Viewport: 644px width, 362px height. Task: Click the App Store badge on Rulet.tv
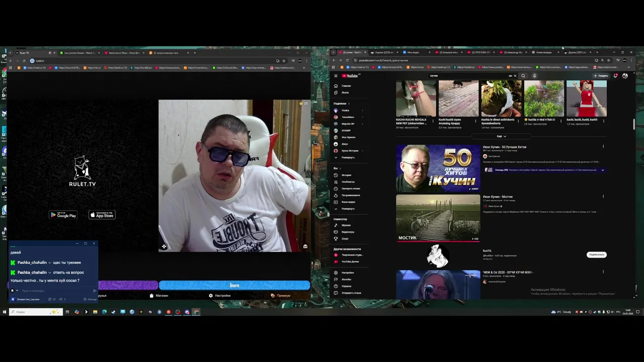[x=102, y=215]
